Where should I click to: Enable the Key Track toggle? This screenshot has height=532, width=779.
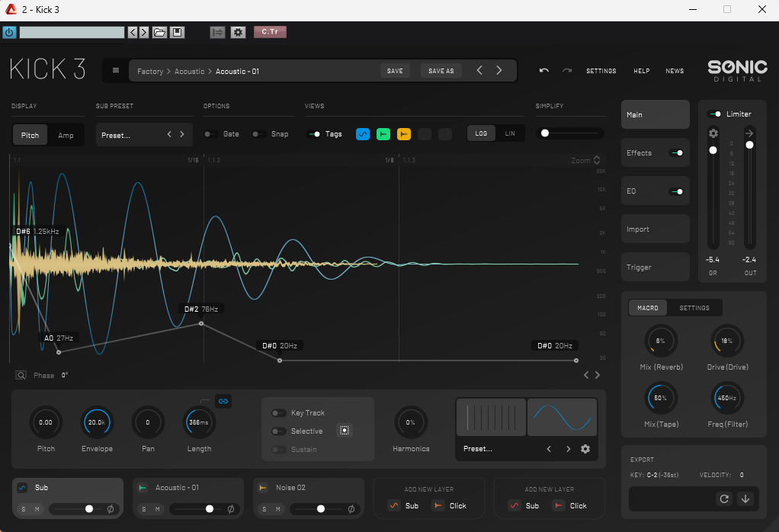(x=279, y=413)
